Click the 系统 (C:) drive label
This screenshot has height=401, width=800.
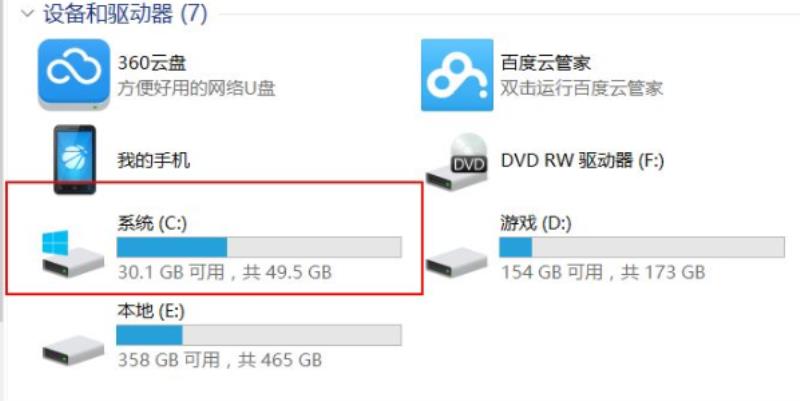(152, 223)
